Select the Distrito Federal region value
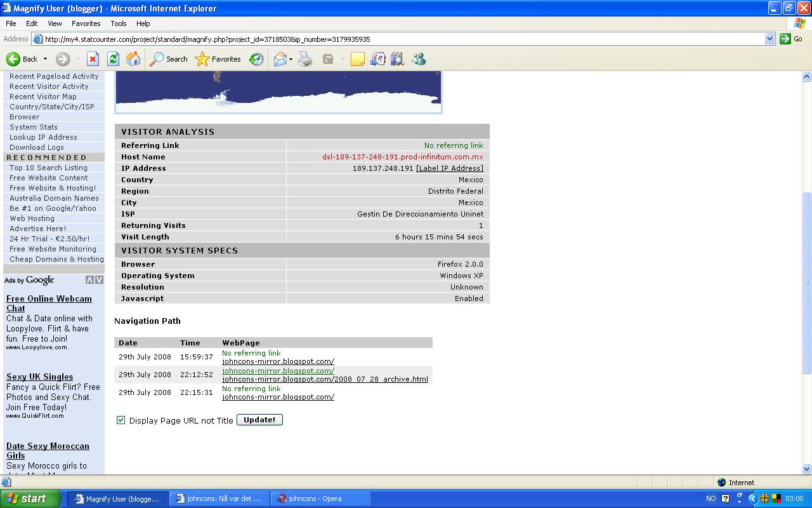 click(455, 191)
